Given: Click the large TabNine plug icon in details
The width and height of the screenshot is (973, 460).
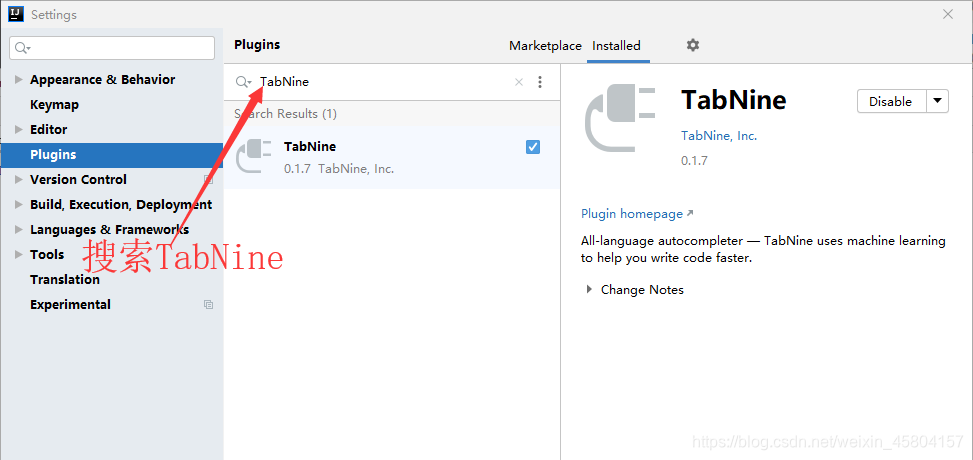Looking at the screenshot, I should [620, 119].
